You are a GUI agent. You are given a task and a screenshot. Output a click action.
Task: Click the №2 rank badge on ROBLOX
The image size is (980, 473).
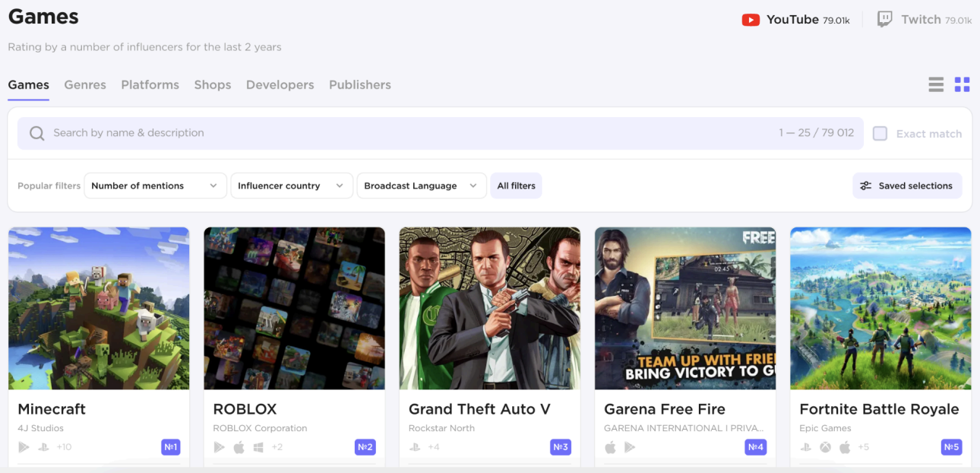(x=365, y=447)
